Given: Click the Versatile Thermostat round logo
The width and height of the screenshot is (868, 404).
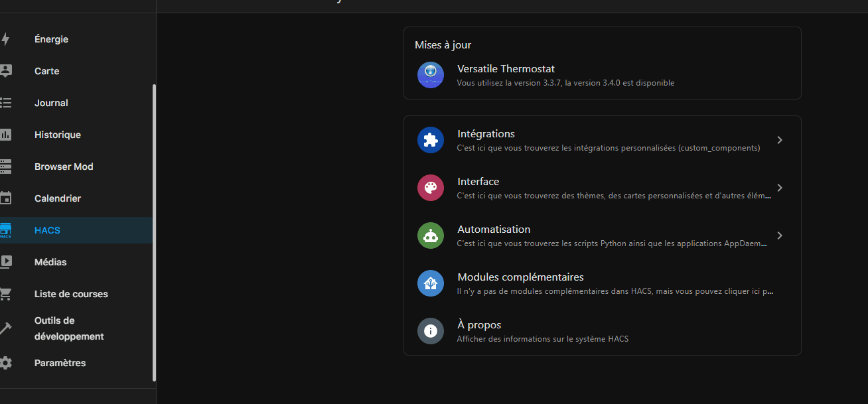Looking at the screenshot, I should tap(431, 75).
